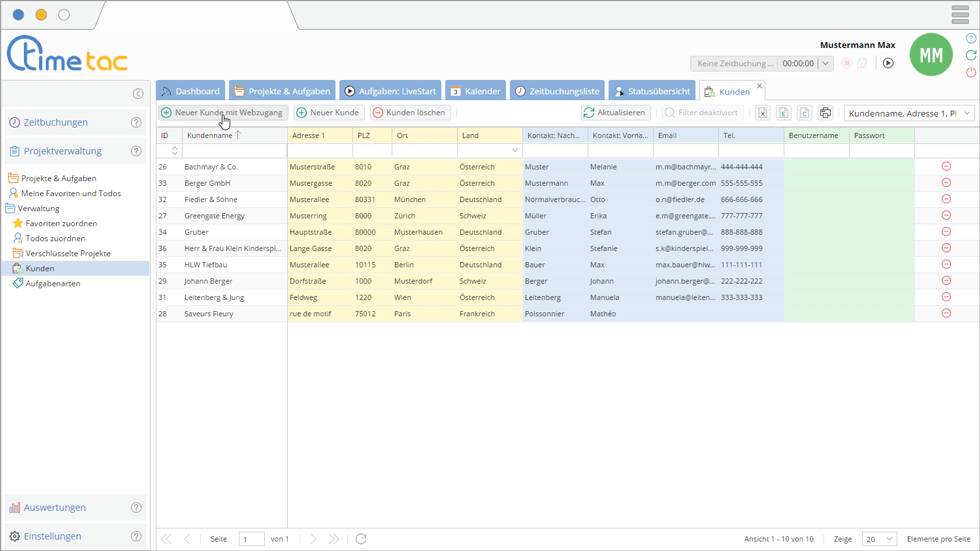
Task: Open help for the Zeitbuchungen section
Action: pyautogui.click(x=136, y=123)
